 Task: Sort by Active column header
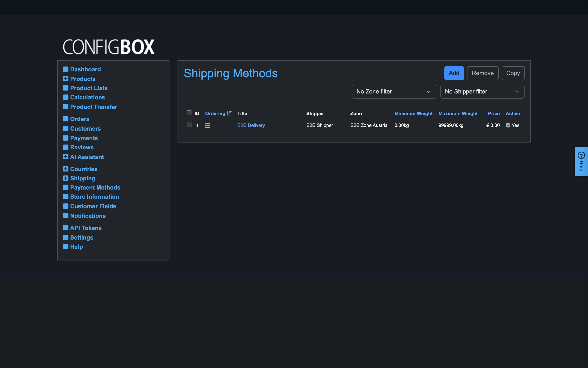(x=513, y=113)
